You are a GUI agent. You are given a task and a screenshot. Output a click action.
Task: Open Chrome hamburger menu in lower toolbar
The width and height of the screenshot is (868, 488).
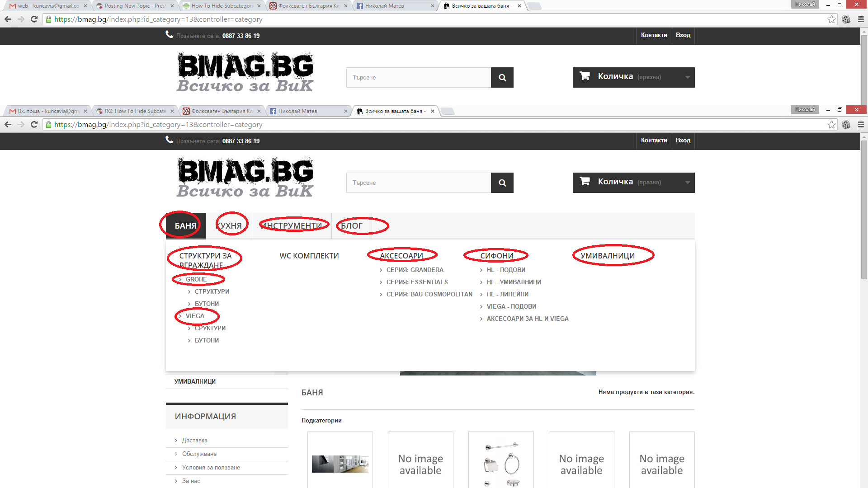861,125
